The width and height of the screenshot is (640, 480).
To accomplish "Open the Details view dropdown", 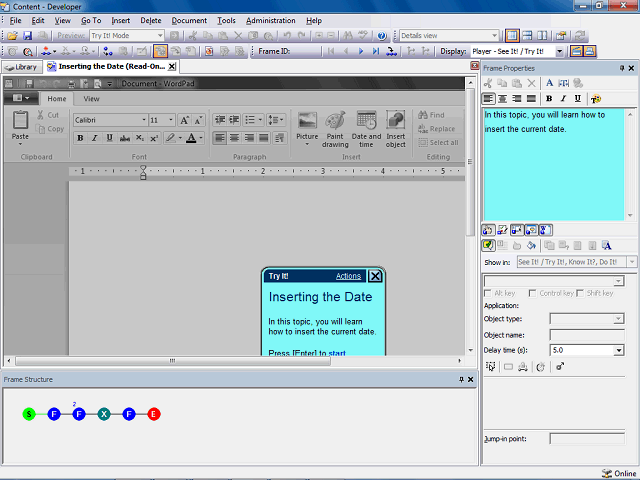I will click(x=493, y=36).
